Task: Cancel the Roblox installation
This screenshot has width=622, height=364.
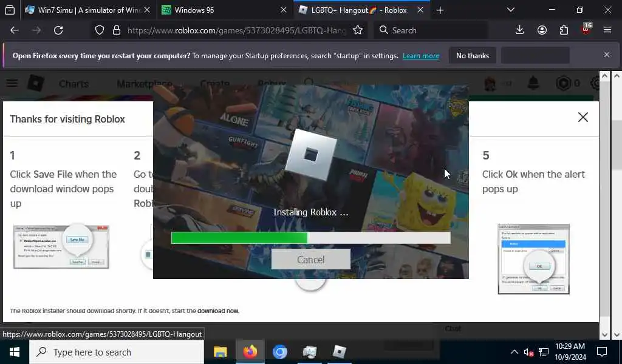Action: pyautogui.click(x=310, y=260)
